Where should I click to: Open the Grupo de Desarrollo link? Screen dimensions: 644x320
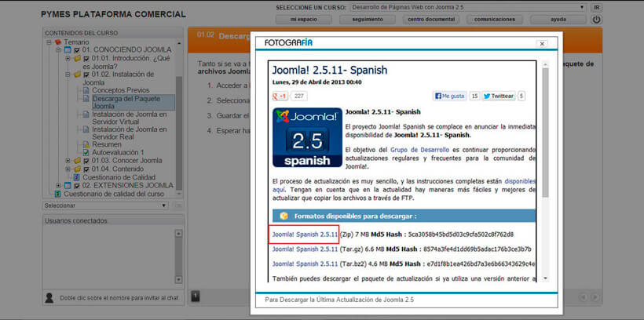[x=419, y=150]
